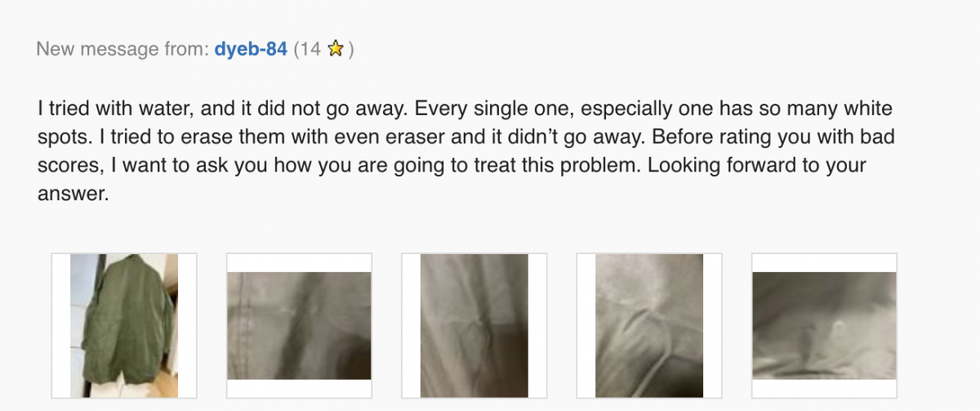
Task: Click the yellow feedback star icon
Action: tap(335, 50)
